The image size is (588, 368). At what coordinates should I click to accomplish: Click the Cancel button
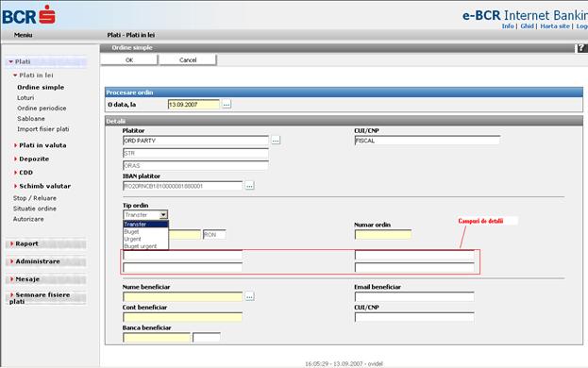point(188,60)
